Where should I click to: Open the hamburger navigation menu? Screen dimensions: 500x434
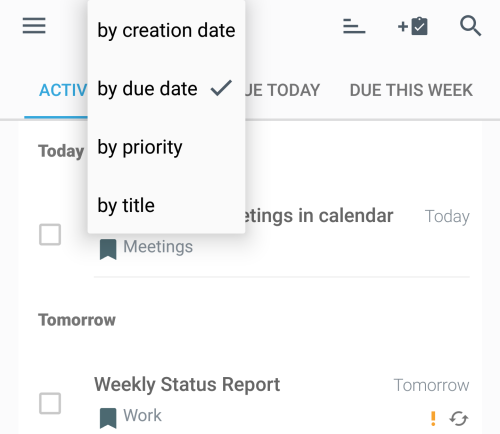[34, 26]
